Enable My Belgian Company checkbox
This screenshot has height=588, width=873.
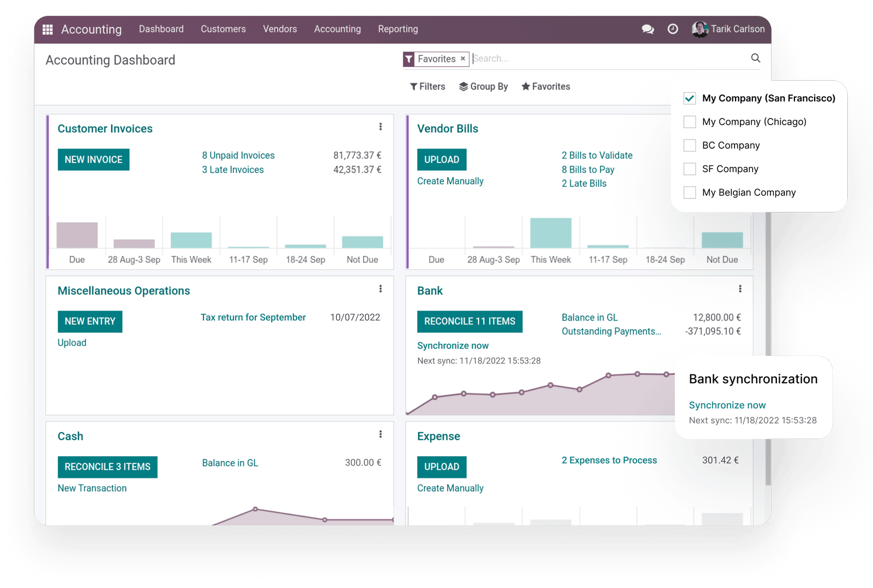point(689,192)
